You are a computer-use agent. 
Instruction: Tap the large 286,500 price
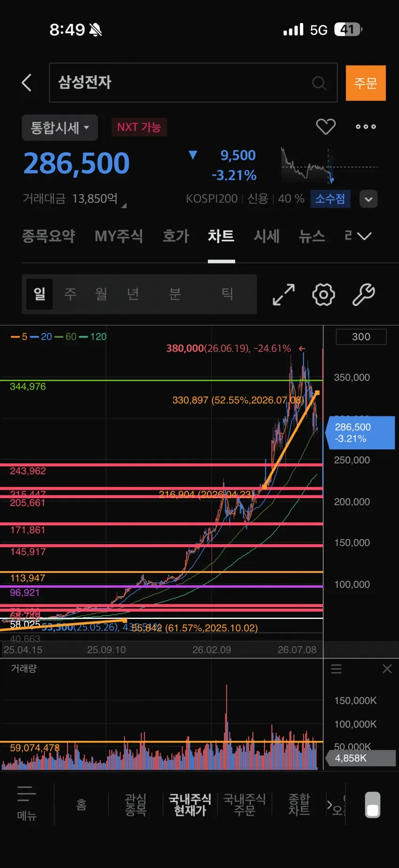(77, 164)
